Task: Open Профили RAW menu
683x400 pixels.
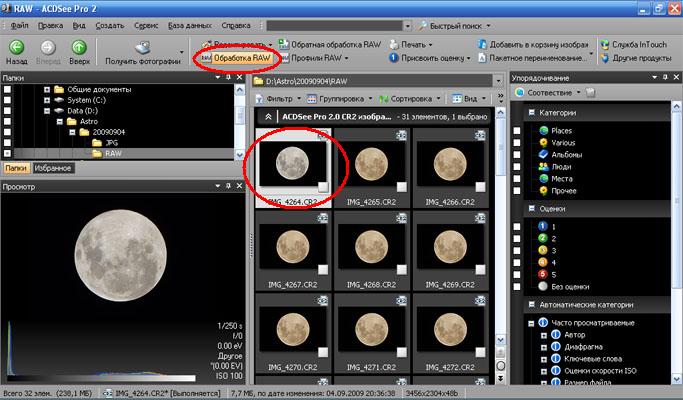Action: click(317, 58)
